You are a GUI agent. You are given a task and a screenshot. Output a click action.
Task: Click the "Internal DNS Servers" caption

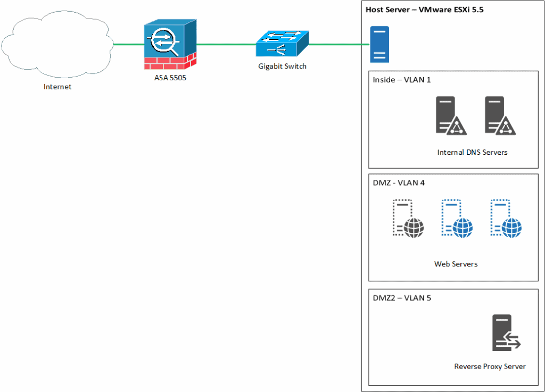click(x=473, y=153)
